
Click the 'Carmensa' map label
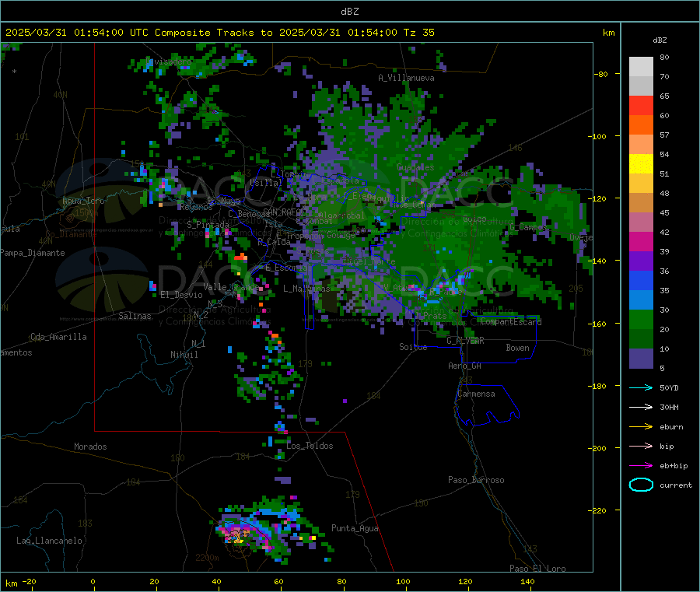(x=476, y=394)
